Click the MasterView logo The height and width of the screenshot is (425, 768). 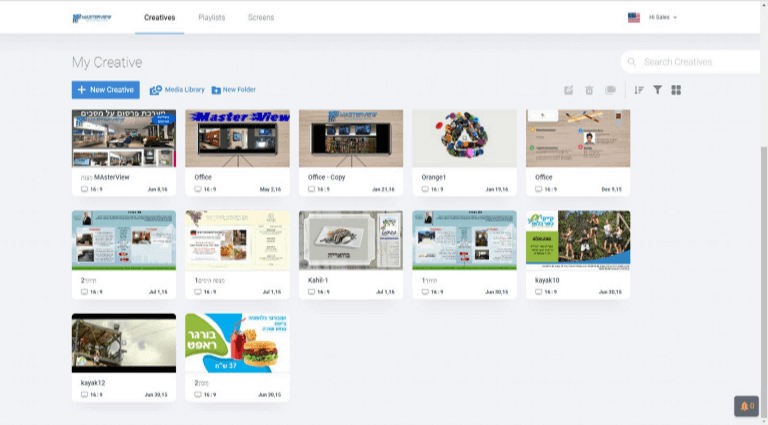94,18
